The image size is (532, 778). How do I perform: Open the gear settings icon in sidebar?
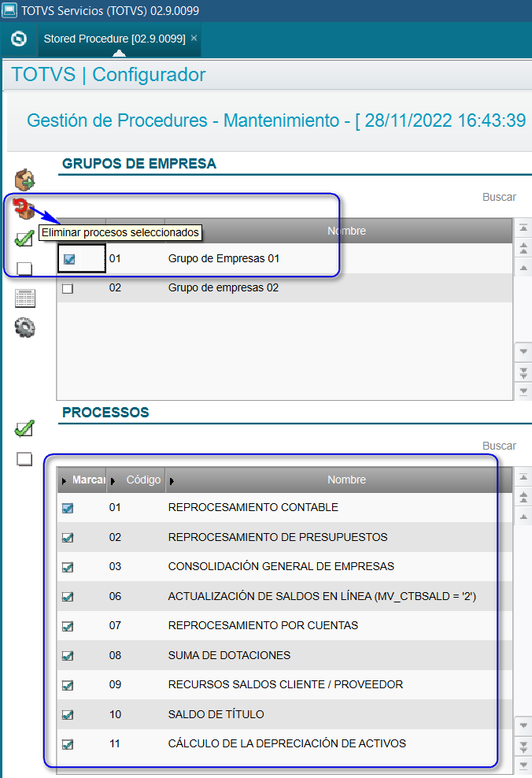coord(25,328)
